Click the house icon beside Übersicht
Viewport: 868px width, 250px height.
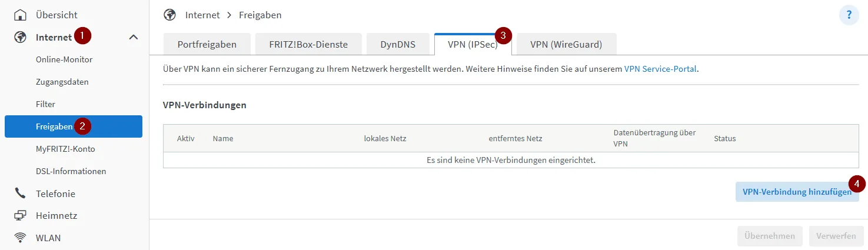[21, 15]
